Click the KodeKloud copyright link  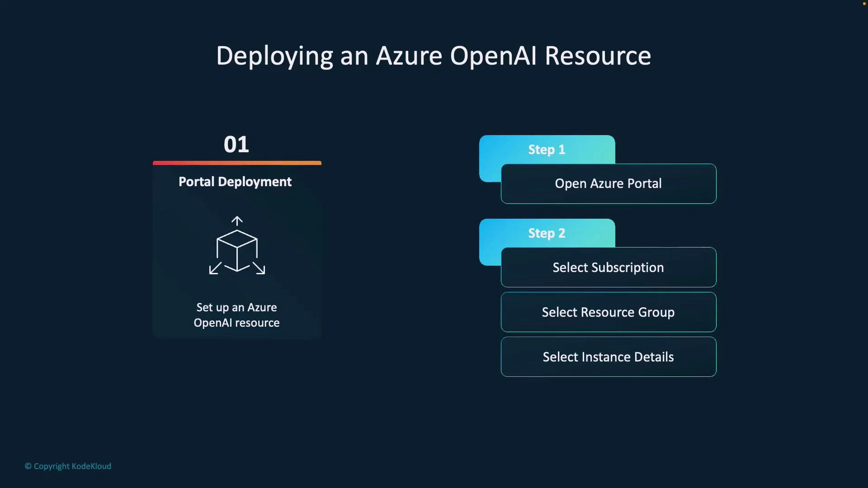point(68,466)
